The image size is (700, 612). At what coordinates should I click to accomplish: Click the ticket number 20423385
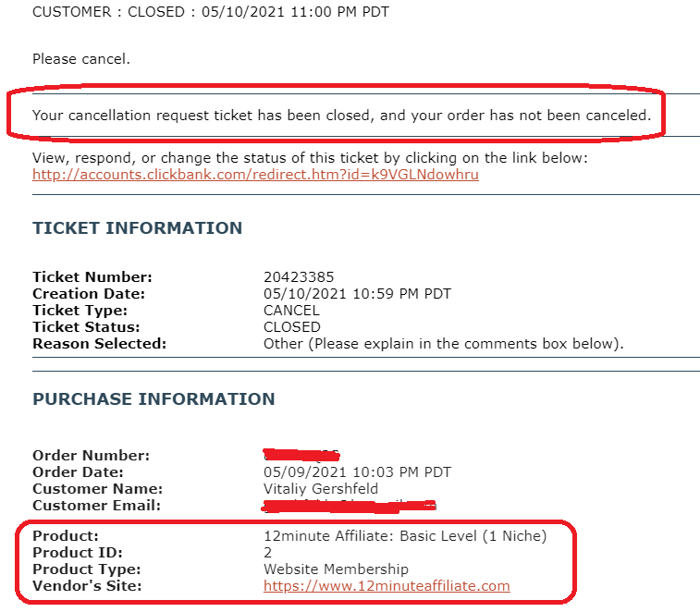click(x=299, y=277)
